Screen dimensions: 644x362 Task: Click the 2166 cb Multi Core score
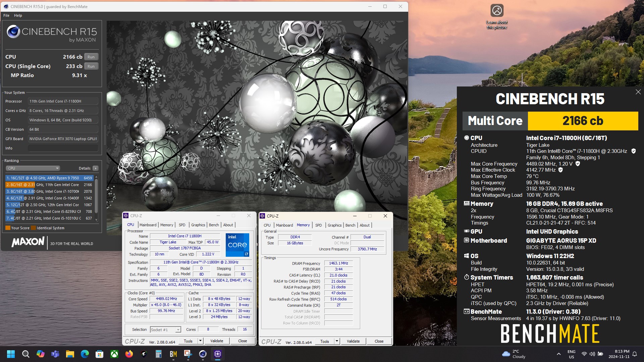[583, 121]
